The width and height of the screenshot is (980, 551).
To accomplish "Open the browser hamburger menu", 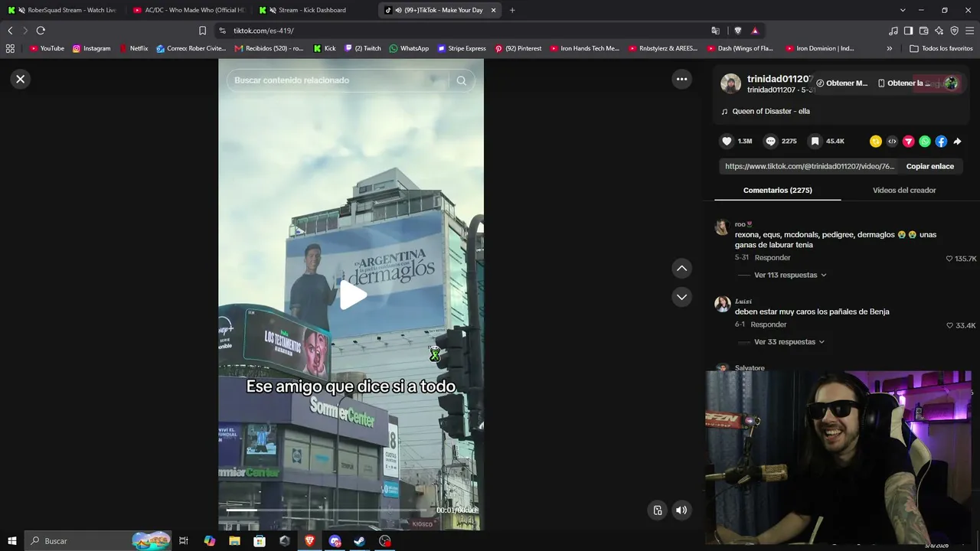I will pos(970,31).
